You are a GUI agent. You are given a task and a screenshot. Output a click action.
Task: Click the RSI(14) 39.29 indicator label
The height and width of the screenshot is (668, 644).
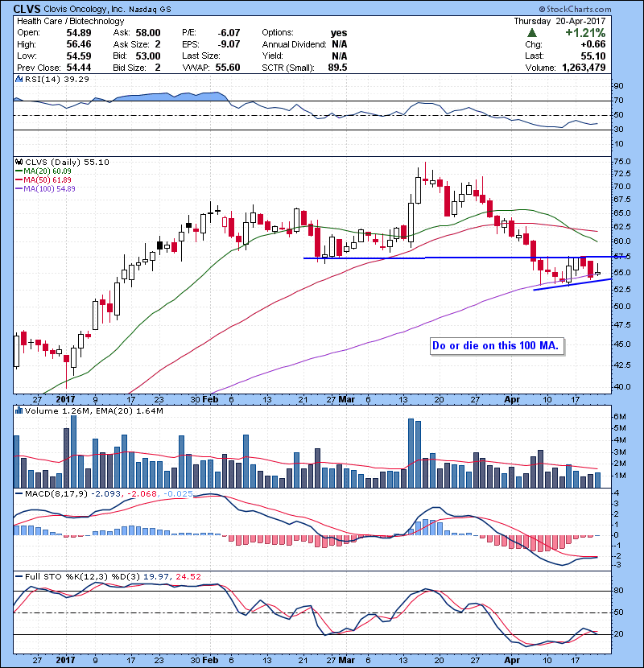(x=56, y=79)
